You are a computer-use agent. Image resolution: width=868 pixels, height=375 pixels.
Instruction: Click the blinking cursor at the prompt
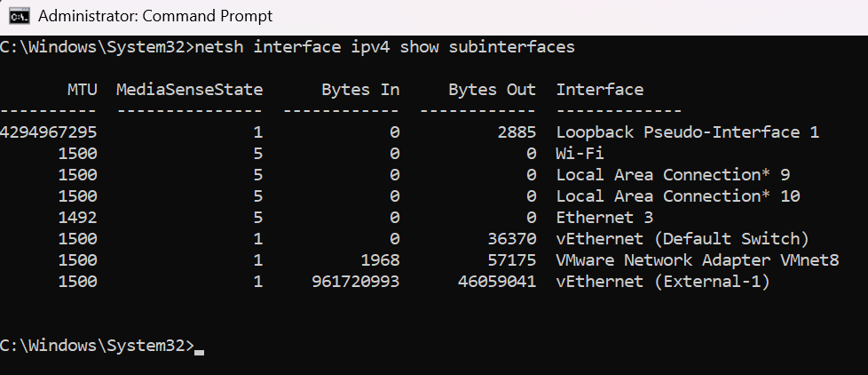tap(200, 352)
